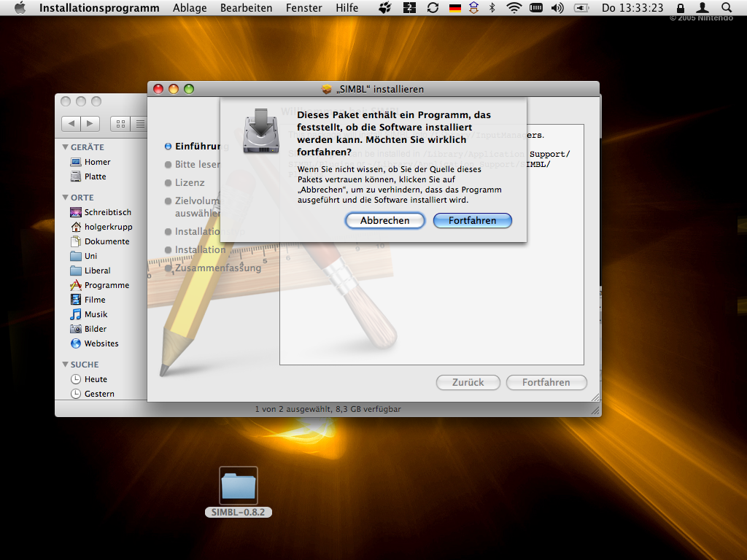Minimize the SIMBL installer window
This screenshot has width=747, height=560.
tap(174, 89)
